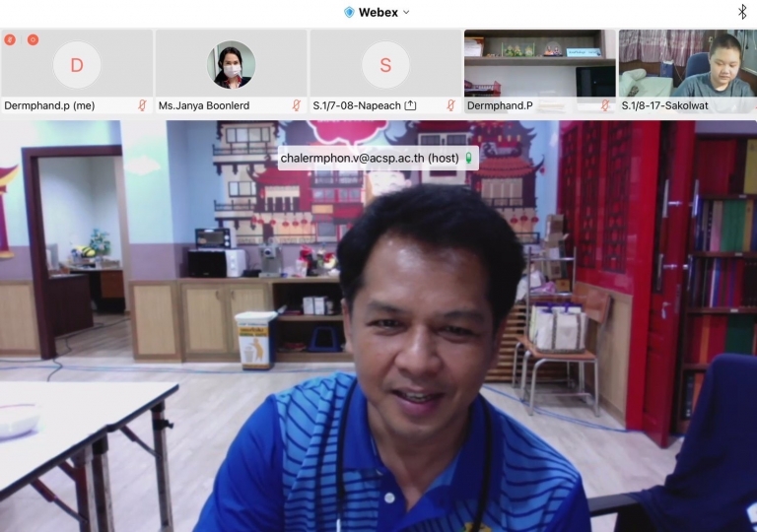Click the "D" avatar circle
This screenshot has height=532, width=757.
tap(77, 65)
